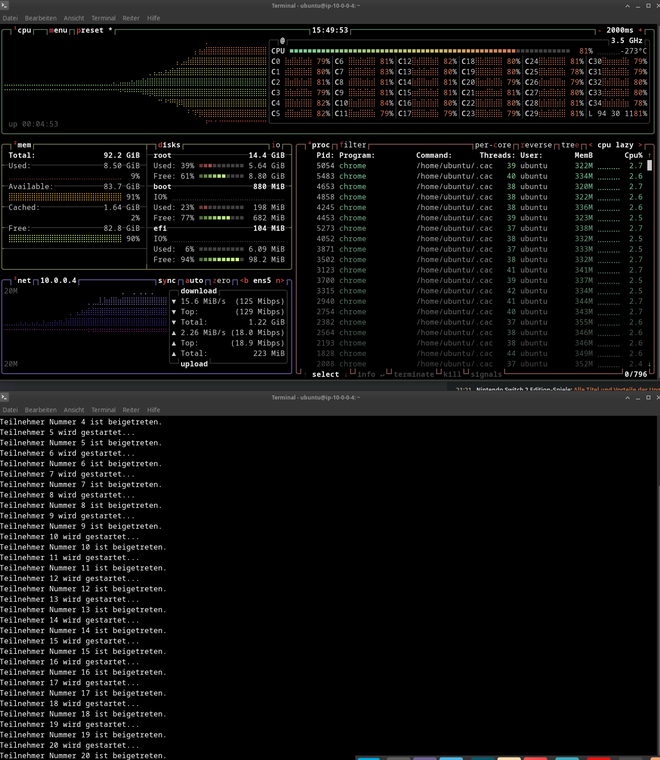Click the minus beside 2000ms interval

[x=598, y=30]
